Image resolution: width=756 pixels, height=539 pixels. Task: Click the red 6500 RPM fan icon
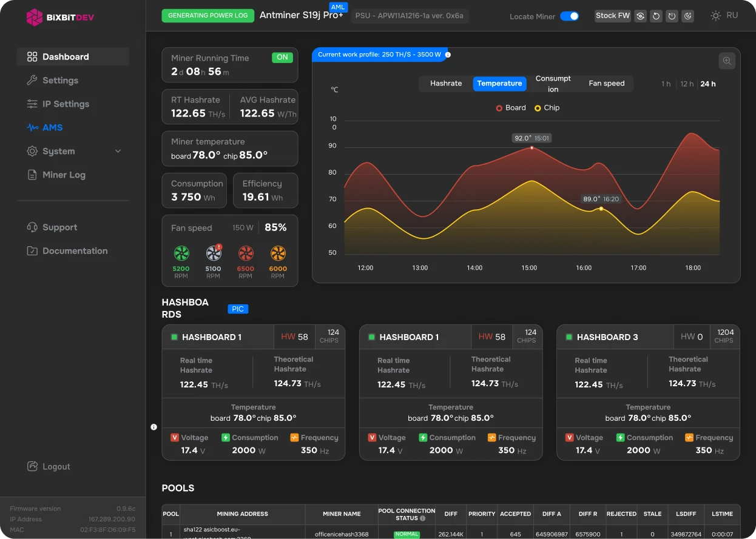coord(246,253)
